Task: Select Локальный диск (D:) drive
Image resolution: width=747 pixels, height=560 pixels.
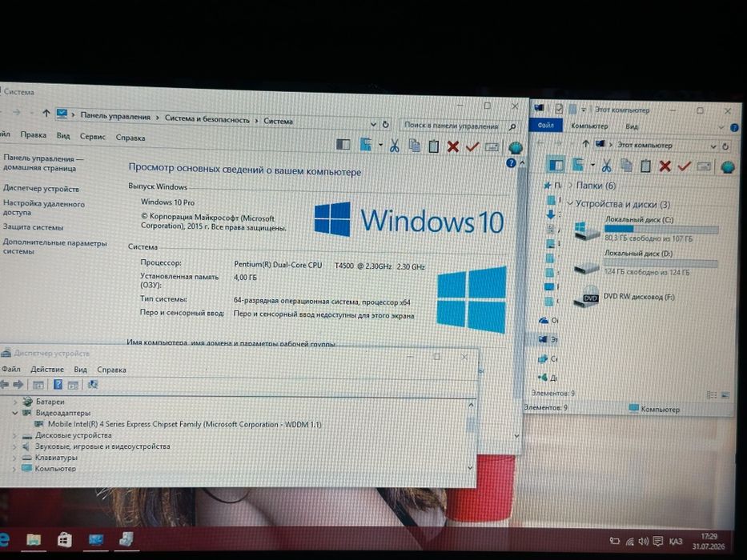Action: pyautogui.click(x=645, y=263)
